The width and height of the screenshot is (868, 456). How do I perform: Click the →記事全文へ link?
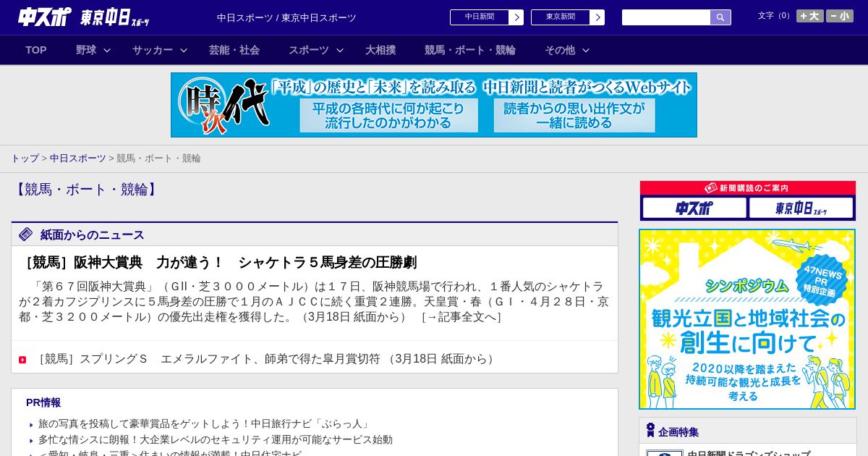[x=461, y=317]
